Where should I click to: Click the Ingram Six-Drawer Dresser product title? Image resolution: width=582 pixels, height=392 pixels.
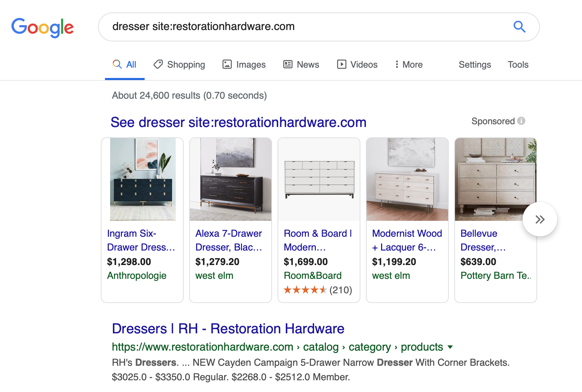coord(141,240)
